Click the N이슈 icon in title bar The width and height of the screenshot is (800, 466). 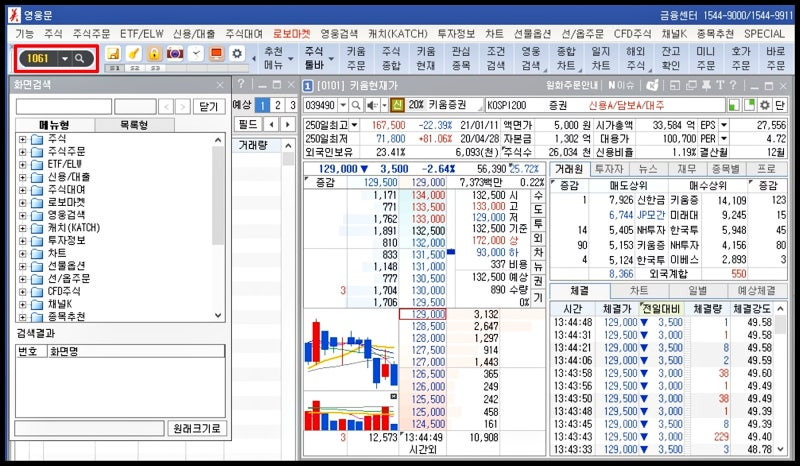621,85
